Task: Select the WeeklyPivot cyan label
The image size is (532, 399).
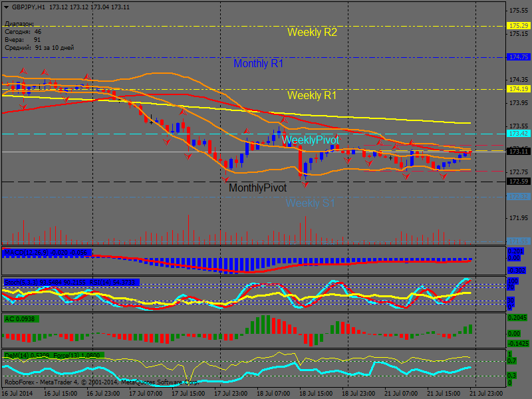Action: [x=310, y=140]
